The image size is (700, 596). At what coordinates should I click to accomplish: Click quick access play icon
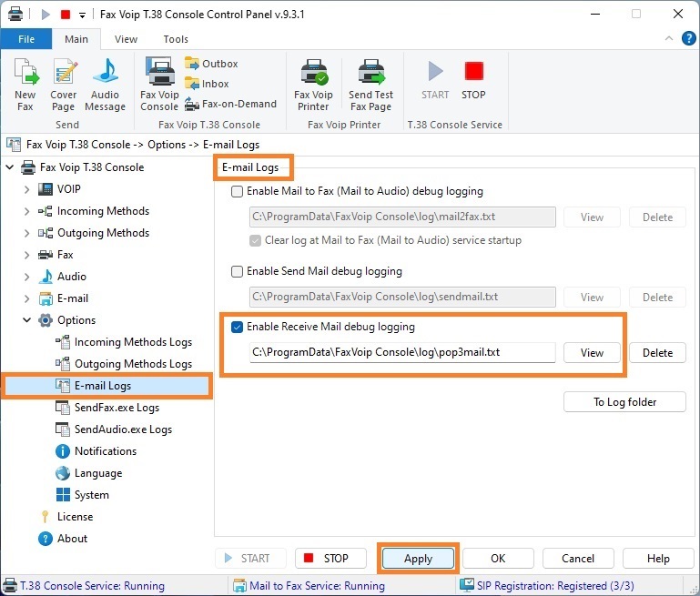(46, 15)
